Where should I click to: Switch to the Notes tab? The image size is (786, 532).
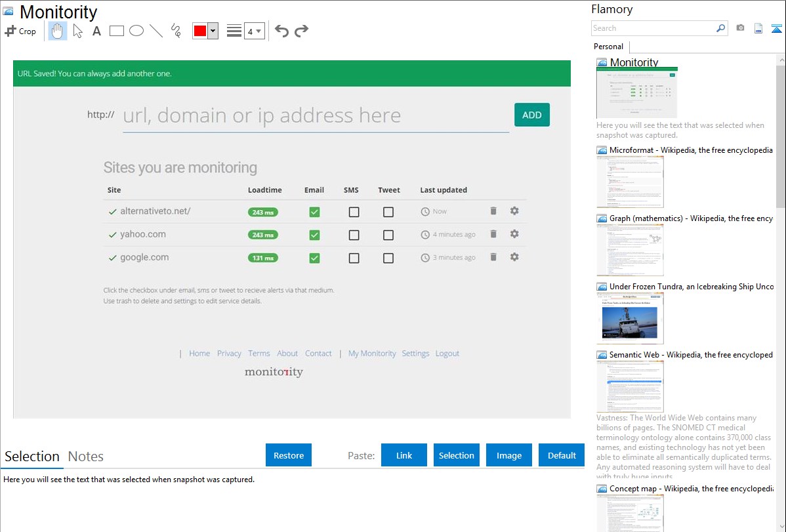tap(86, 457)
